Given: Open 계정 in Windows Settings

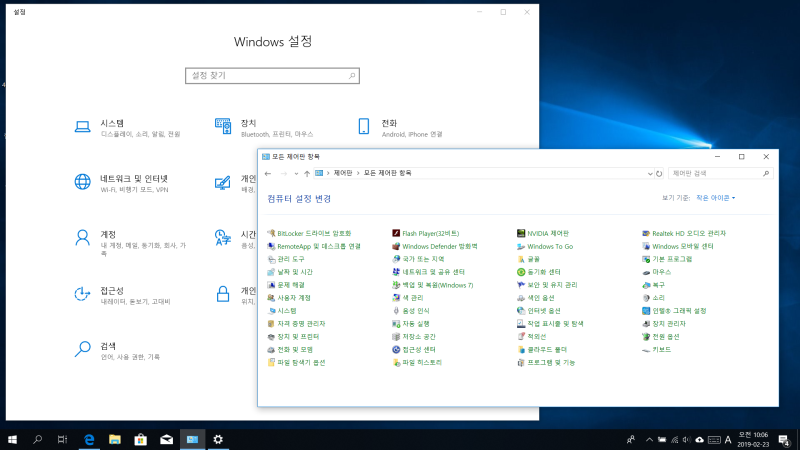Looking at the screenshot, I should (x=130, y=242).
